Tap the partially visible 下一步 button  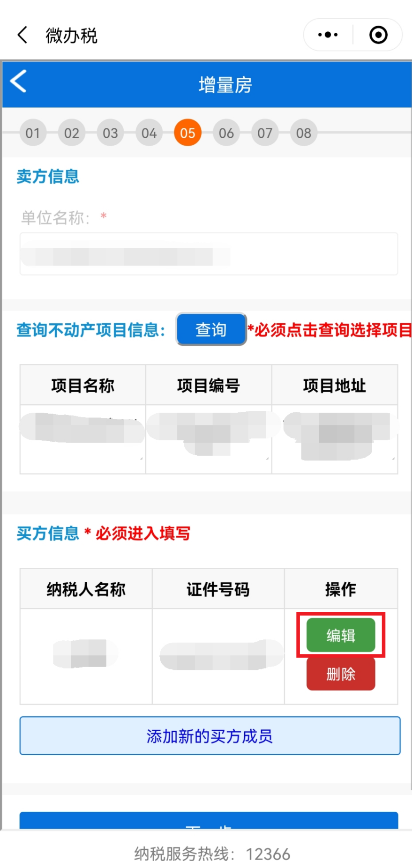pyautogui.click(x=209, y=821)
